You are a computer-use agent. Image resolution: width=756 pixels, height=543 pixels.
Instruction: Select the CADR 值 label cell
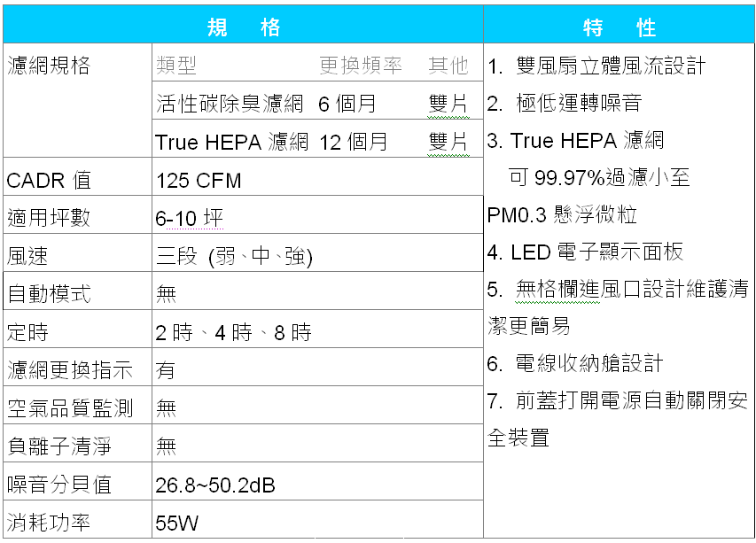(49, 181)
